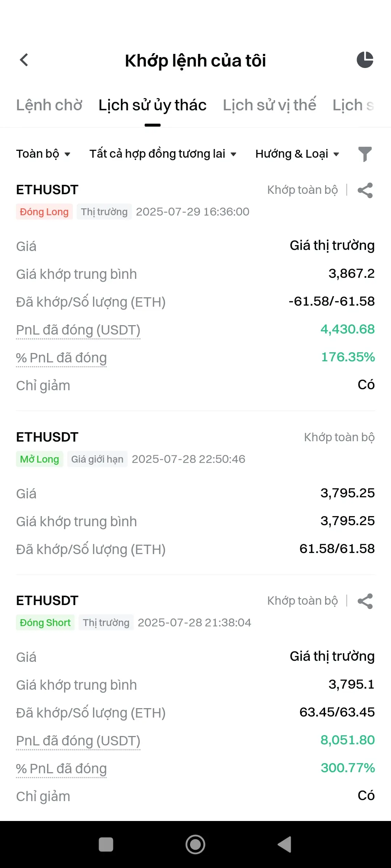
Task: Switch to Lệnh chờ tab
Action: [x=49, y=105]
